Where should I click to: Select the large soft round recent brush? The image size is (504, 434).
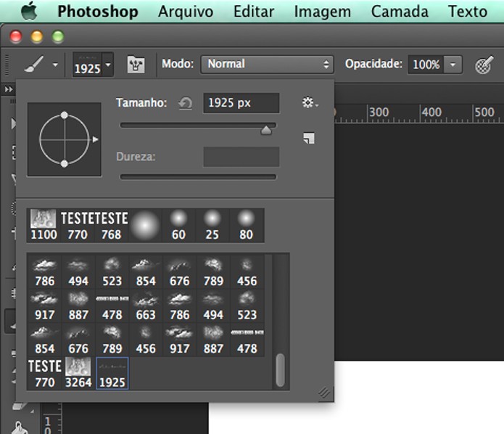click(x=145, y=225)
